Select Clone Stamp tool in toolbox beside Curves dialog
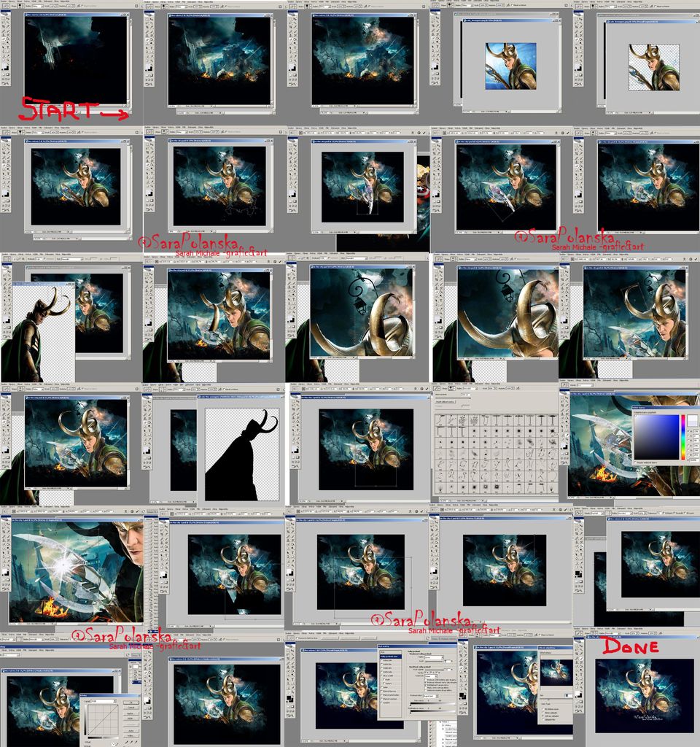Image resolution: width=700 pixels, height=747 pixels. click(x=145, y=669)
